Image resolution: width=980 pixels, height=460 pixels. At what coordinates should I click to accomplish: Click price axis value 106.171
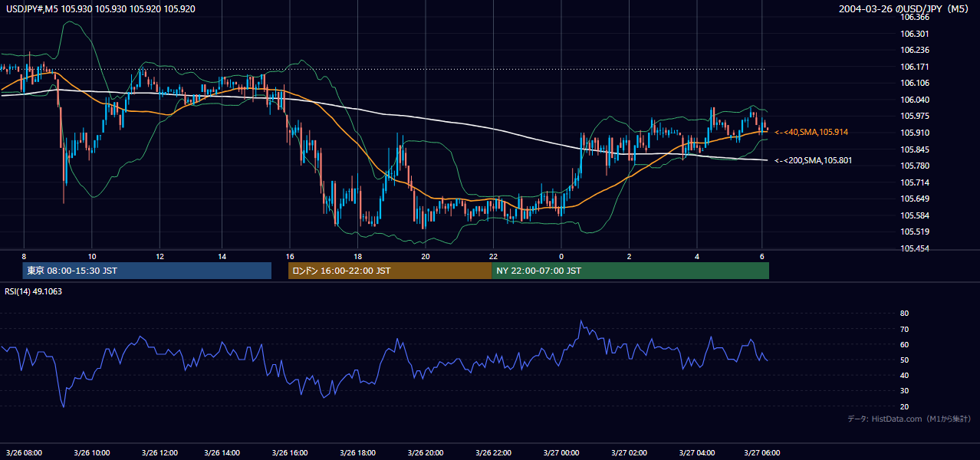[913, 67]
